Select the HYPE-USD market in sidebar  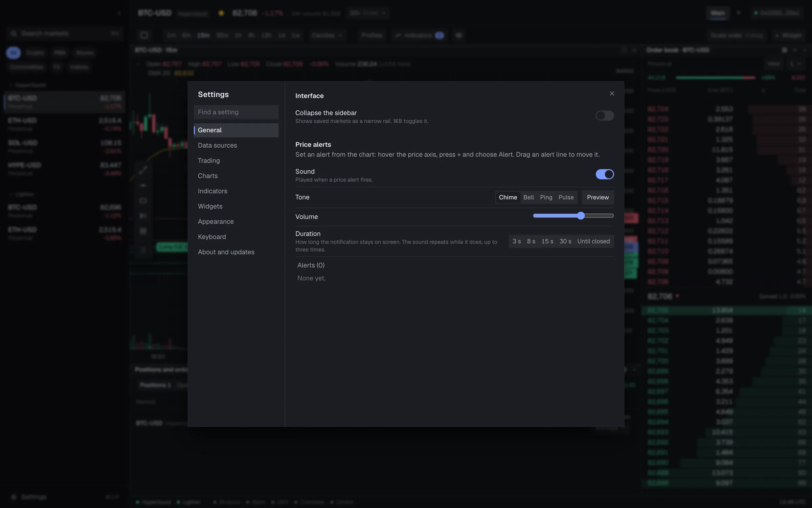(64, 169)
